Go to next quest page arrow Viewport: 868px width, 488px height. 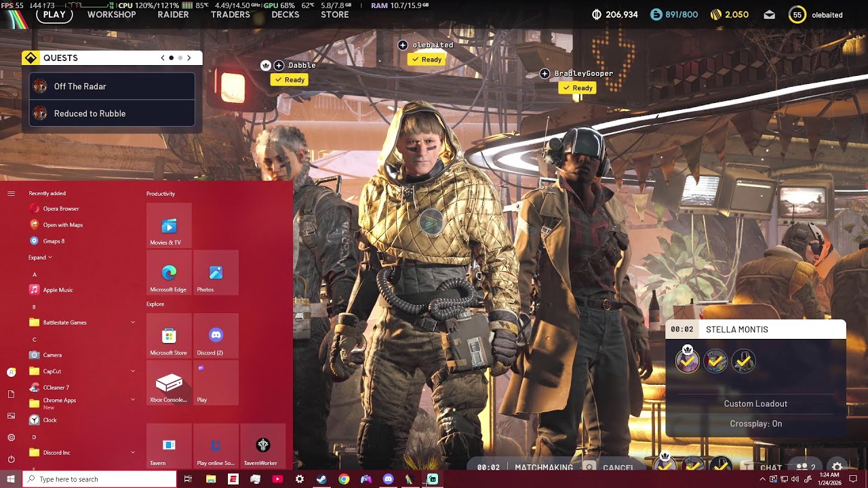pos(189,58)
